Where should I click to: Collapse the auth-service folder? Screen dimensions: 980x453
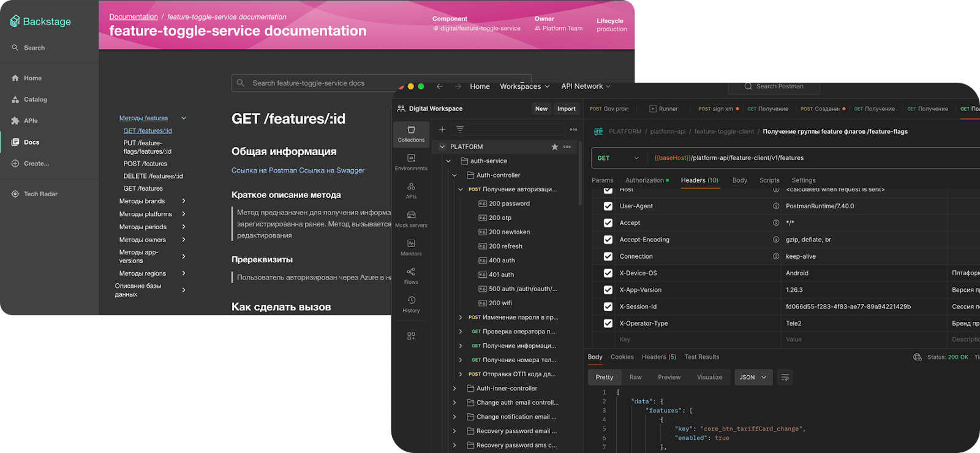448,161
